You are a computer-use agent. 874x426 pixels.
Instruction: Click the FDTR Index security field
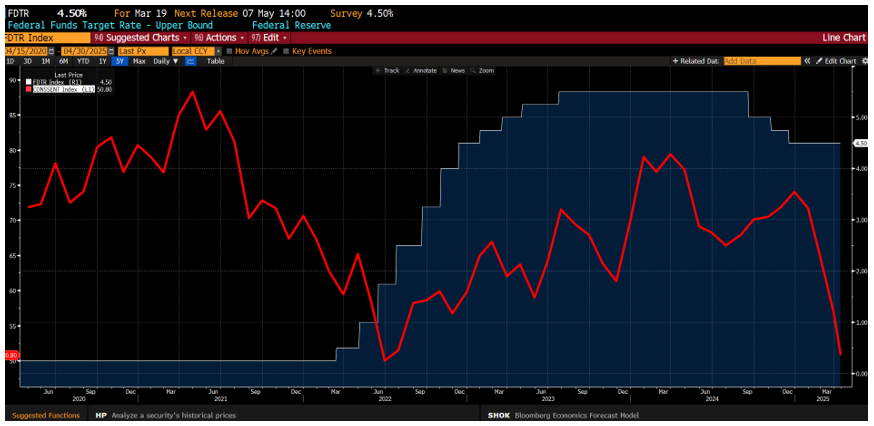coord(47,37)
